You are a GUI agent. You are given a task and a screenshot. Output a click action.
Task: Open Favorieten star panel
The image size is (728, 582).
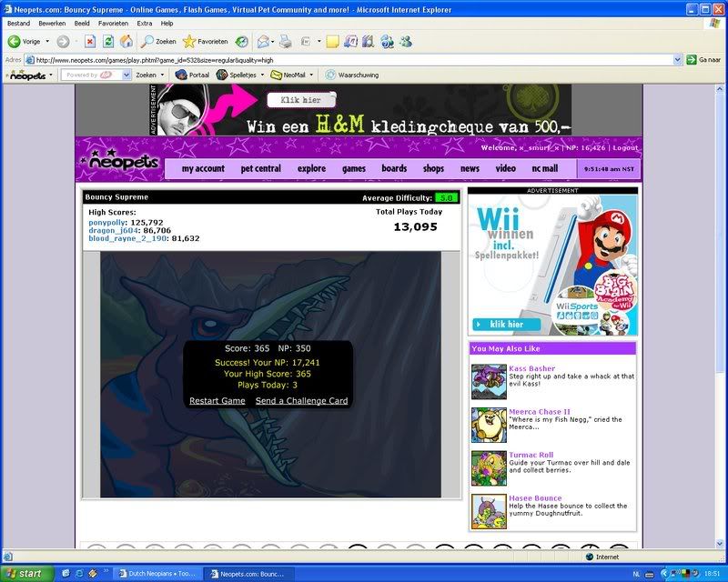[206, 42]
